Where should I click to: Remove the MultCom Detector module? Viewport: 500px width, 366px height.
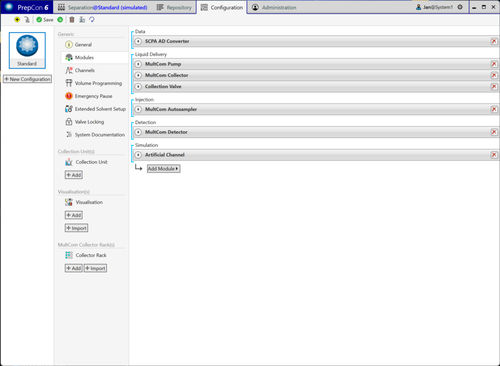coord(494,132)
